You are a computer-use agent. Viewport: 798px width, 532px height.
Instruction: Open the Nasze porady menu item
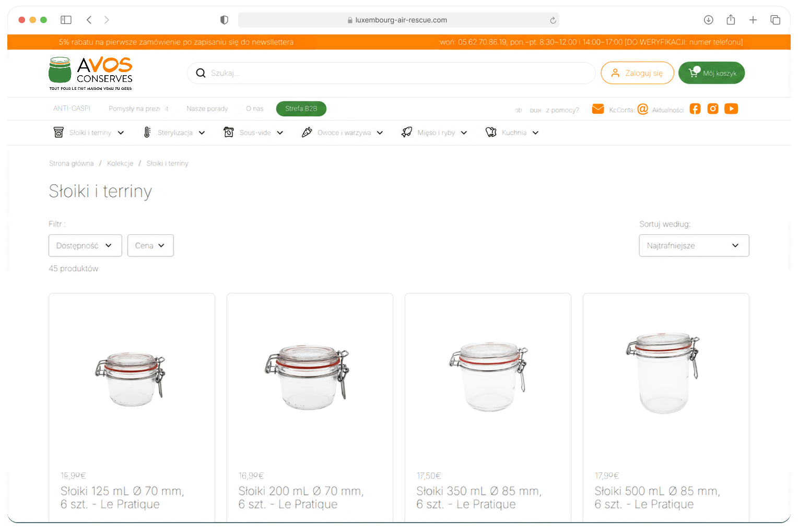click(x=207, y=109)
